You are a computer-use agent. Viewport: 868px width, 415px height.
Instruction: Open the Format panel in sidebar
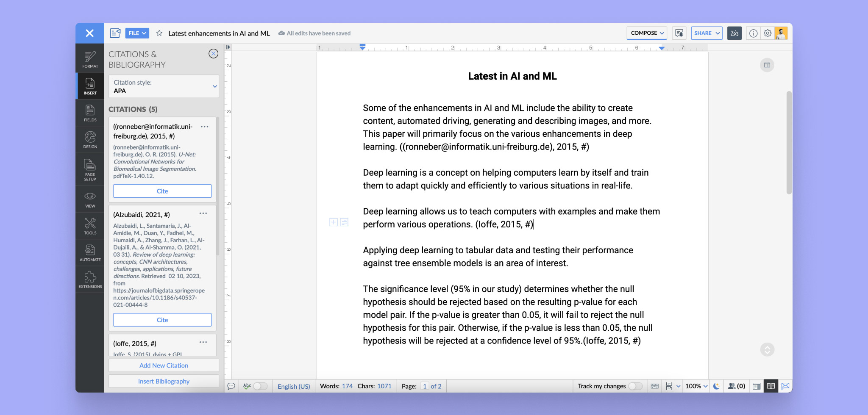click(x=90, y=59)
